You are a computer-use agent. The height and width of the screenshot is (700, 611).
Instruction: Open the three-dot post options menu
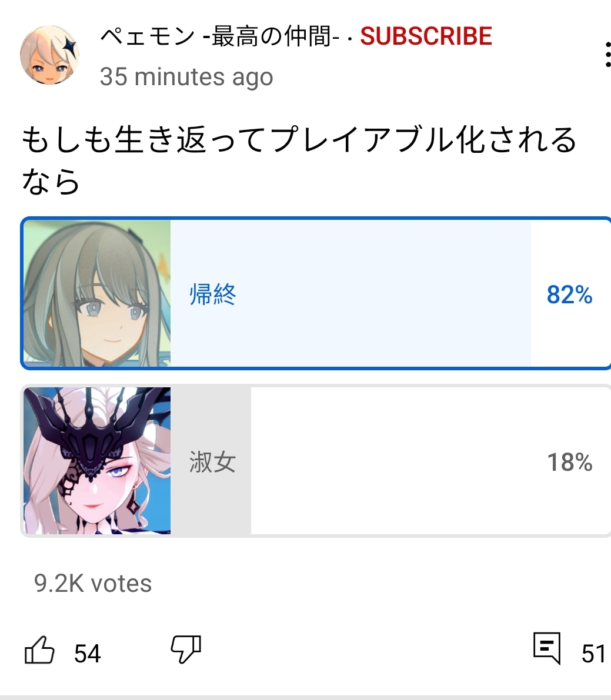(607, 55)
